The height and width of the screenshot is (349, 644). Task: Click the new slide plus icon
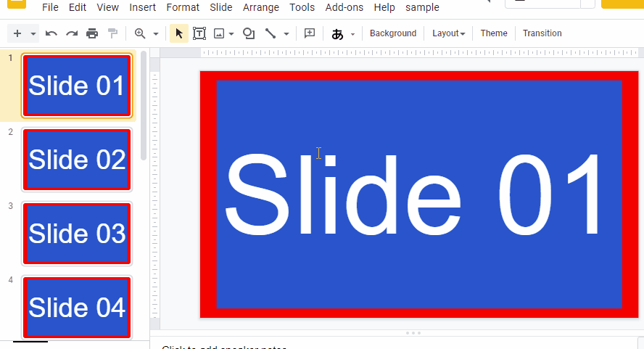point(17,33)
